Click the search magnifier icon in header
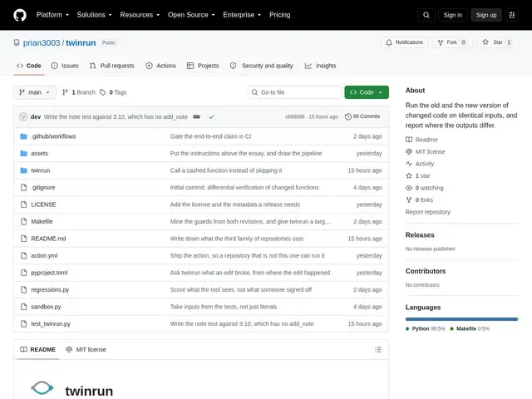This screenshot has height=399, width=532. (426, 15)
